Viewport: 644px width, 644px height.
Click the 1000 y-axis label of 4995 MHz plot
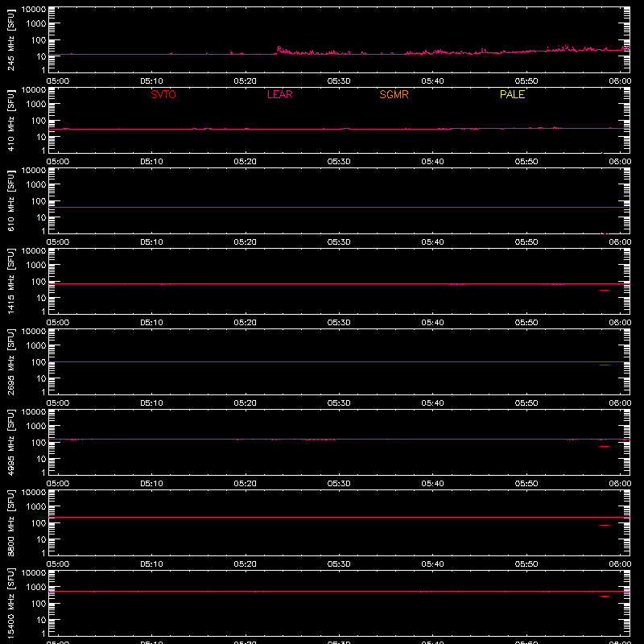[35, 427]
